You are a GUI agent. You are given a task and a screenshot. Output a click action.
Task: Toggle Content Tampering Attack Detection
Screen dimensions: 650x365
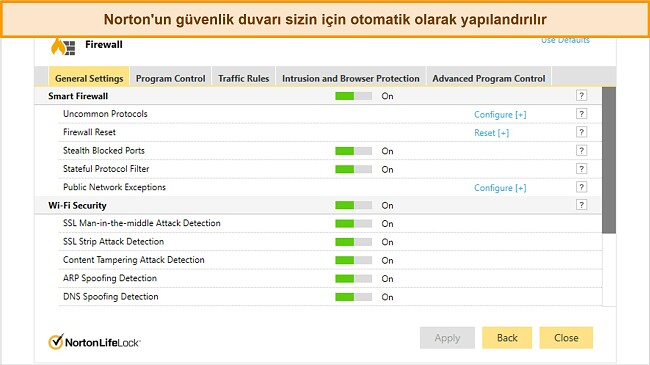353,260
